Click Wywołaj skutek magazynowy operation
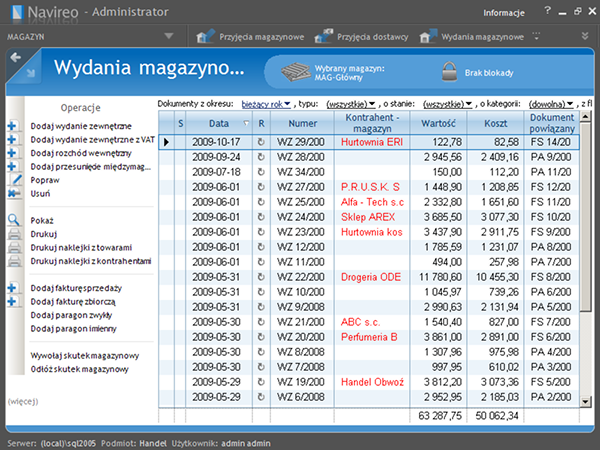The height and width of the screenshot is (450, 600). tap(84, 355)
